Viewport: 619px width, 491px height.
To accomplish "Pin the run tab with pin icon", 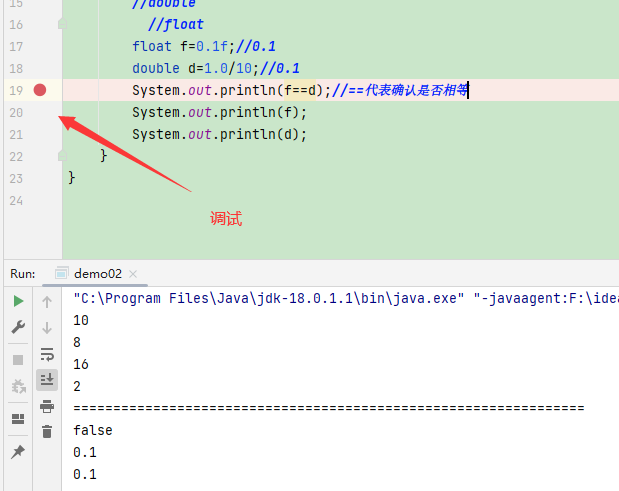I will [x=18, y=452].
